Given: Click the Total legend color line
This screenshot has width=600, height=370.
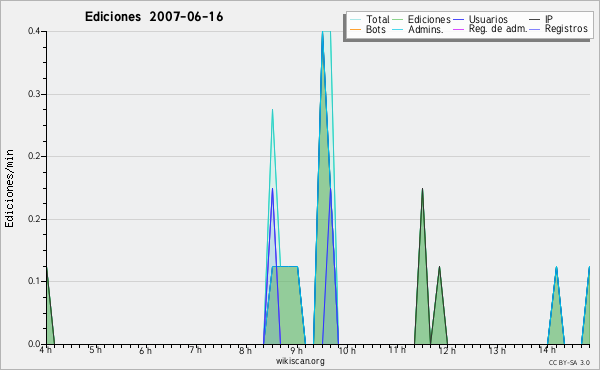Looking at the screenshot, I should click(355, 20).
